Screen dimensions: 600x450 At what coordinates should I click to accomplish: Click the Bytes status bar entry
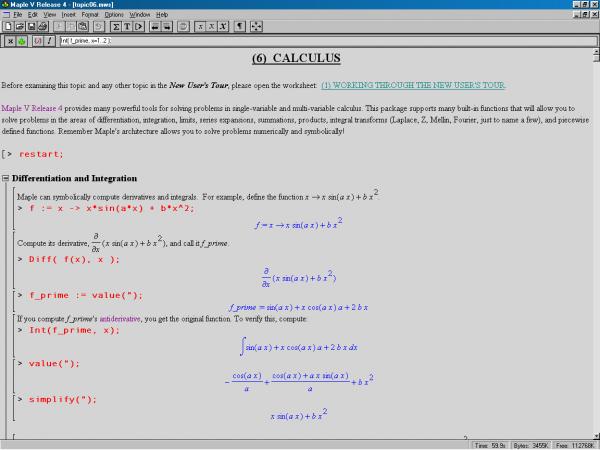pos(530,445)
